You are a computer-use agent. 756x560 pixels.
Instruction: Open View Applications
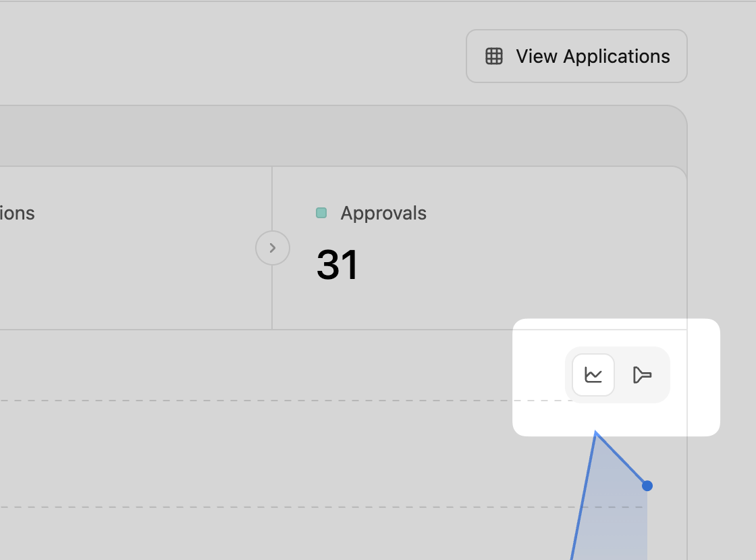(576, 56)
